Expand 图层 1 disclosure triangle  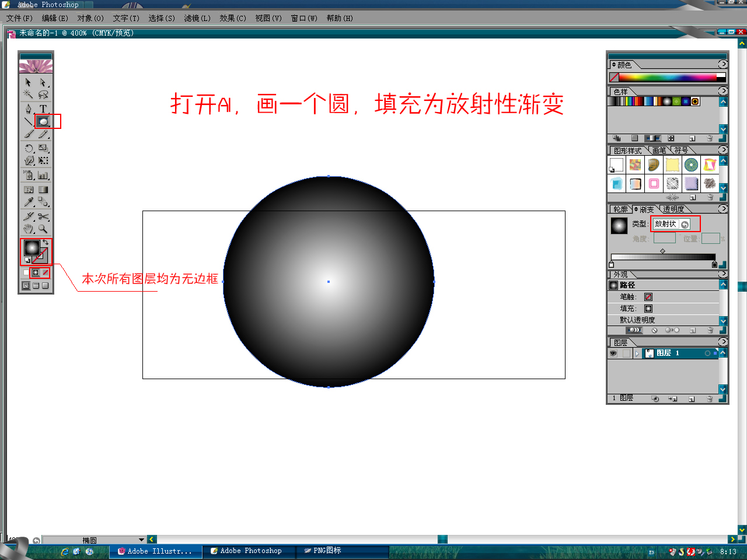(x=638, y=353)
